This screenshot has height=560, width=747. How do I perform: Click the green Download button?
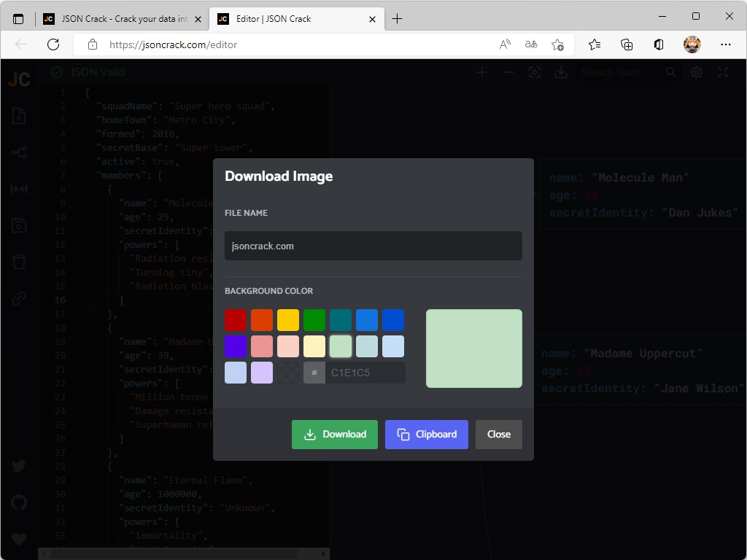pos(334,435)
